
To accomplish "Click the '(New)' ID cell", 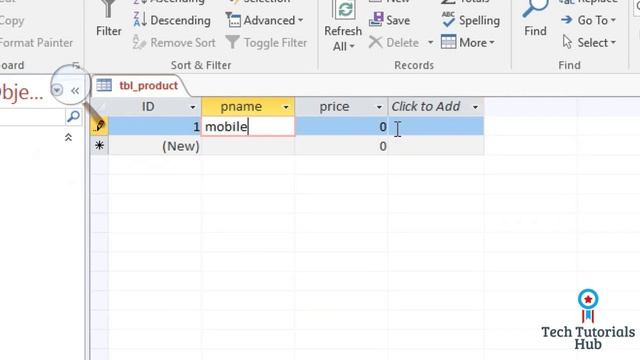I will tap(155, 146).
